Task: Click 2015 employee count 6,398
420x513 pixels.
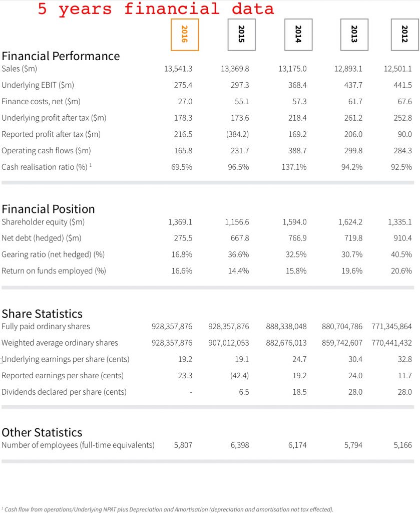Action: (x=240, y=445)
